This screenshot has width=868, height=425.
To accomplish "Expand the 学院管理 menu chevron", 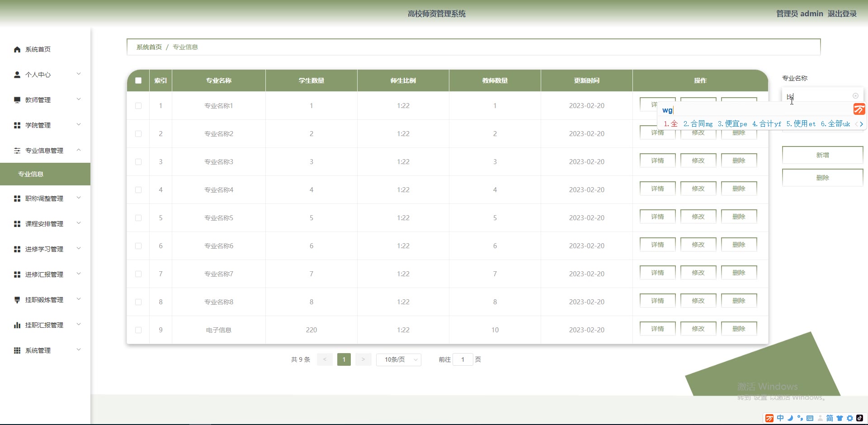I will [x=79, y=124].
